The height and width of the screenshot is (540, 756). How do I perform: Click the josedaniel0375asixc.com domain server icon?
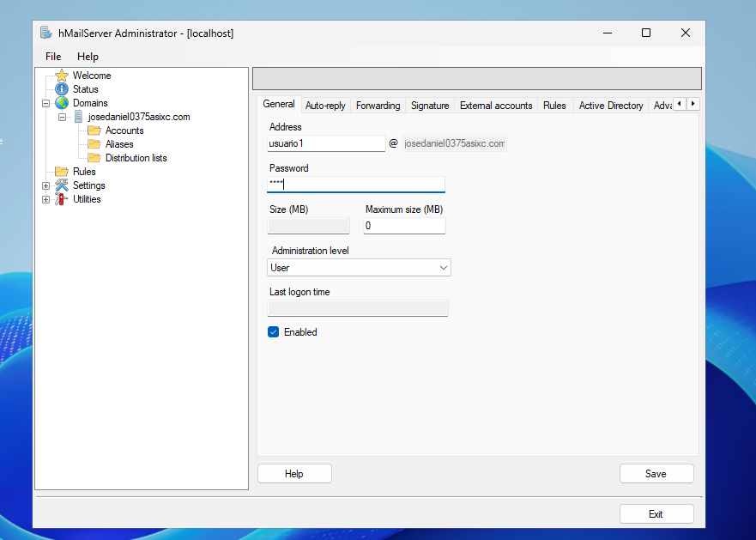(78, 117)
